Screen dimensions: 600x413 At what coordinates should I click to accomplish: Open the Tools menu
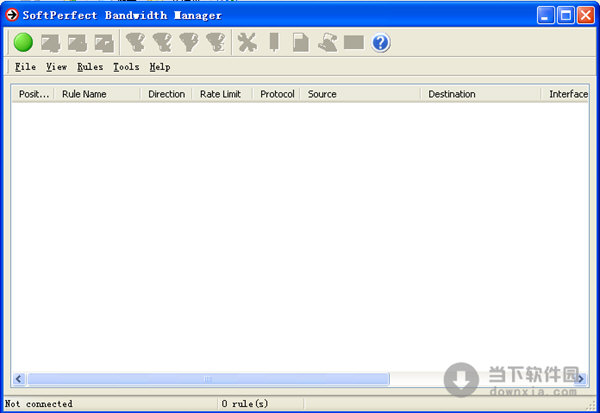point(126,67)
